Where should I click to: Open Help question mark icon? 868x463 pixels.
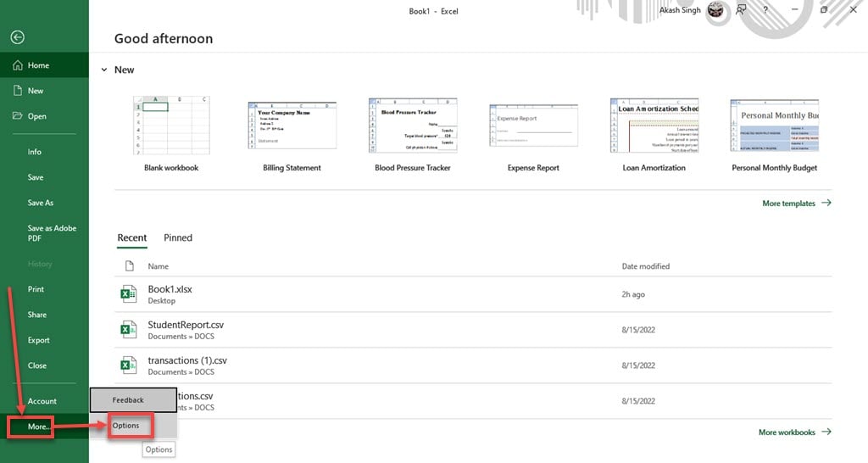(765, 10)
